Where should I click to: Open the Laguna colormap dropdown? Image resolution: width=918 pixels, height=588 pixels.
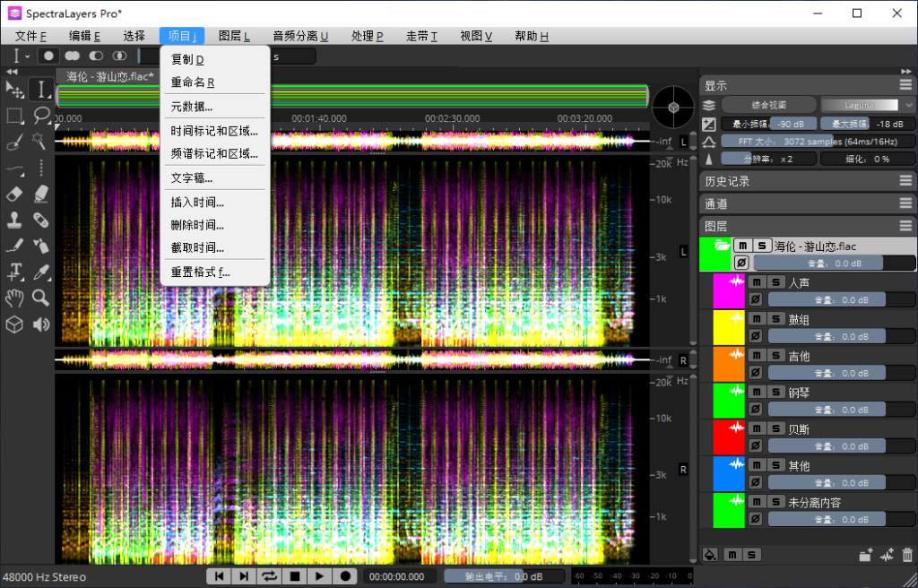868,106
